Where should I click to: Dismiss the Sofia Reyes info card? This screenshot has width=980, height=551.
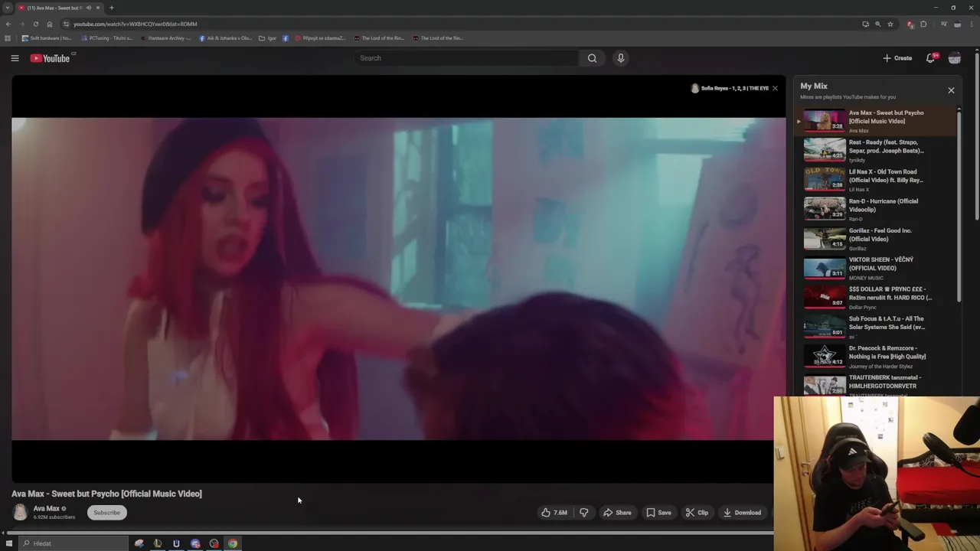pyautogui.click(x=775, y=88)
